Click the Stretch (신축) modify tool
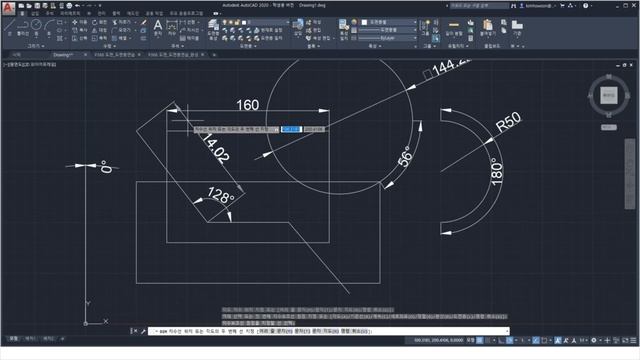 pos(80,38)
